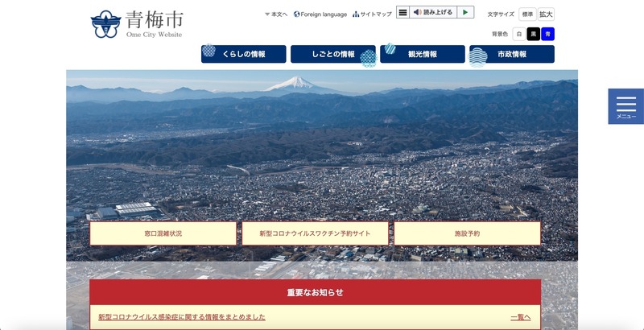Open the くらしの情報 menu tab
644x330 pixels.
(x=244, y=54)
